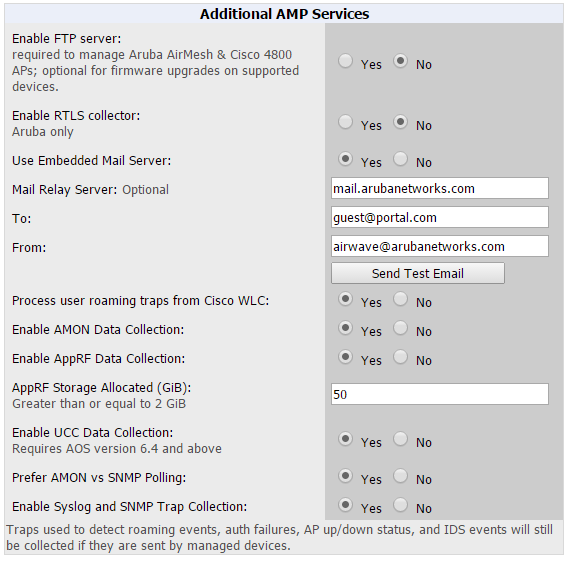Click the From email address field
564x563 pixels.
coord(440,246)
